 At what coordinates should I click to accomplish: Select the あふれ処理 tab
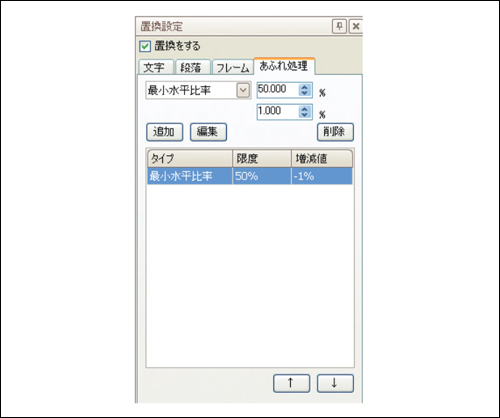pyautogui.click(x=284, y=66)
